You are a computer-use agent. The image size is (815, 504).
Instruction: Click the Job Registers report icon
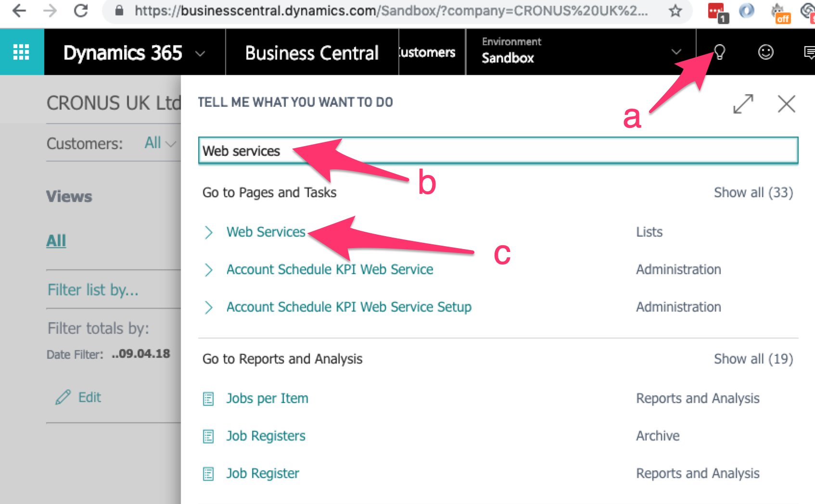208,436
